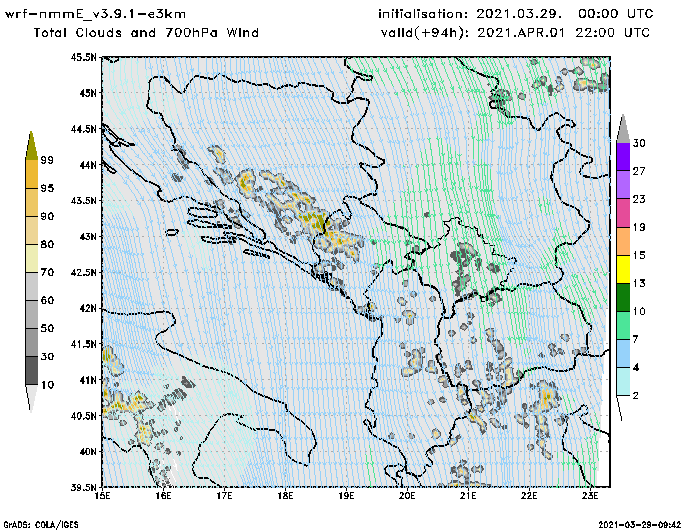Viewport: 700px width, 530px height.
Task: Select the dark green 10–13 wind swatch
Action: point(623,297)
